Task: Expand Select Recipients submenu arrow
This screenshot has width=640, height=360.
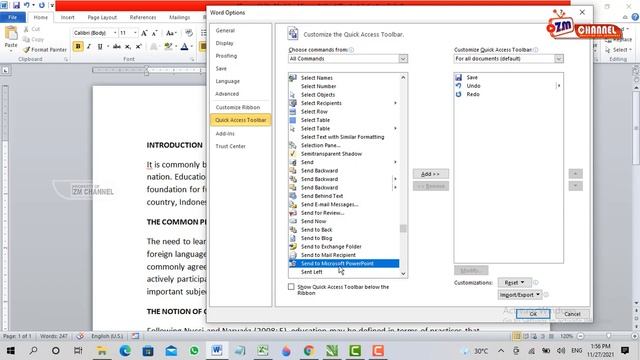Action: tap(395, 103)
